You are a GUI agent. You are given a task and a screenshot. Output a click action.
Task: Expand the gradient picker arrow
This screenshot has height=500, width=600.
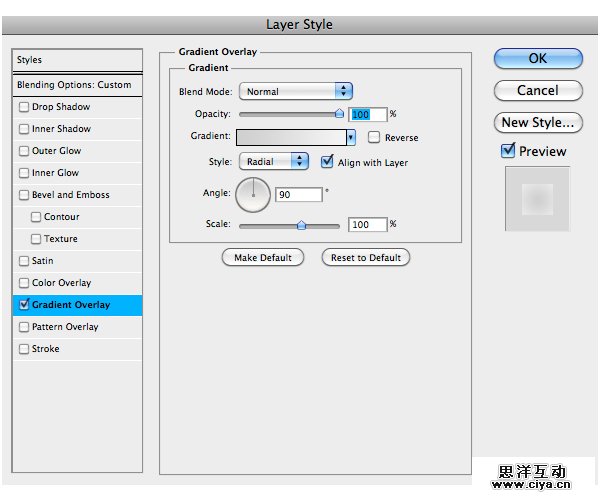click(x=351, y=137)
